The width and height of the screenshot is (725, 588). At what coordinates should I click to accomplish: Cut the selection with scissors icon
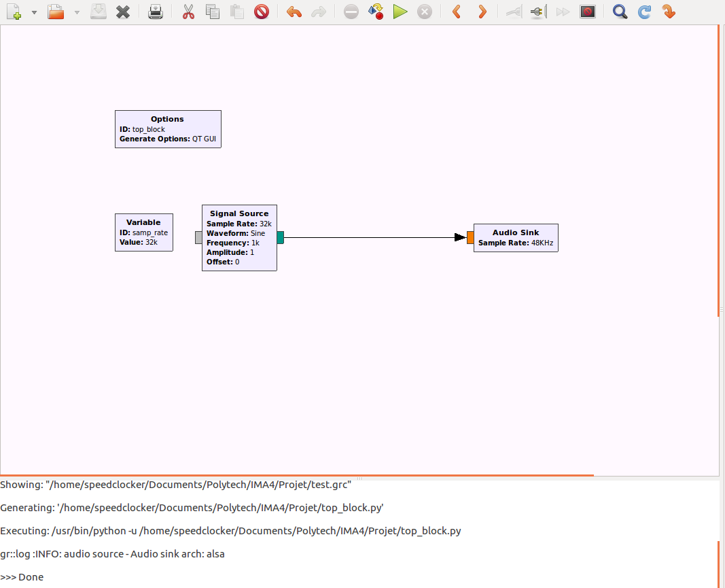(x=188, y=12)
